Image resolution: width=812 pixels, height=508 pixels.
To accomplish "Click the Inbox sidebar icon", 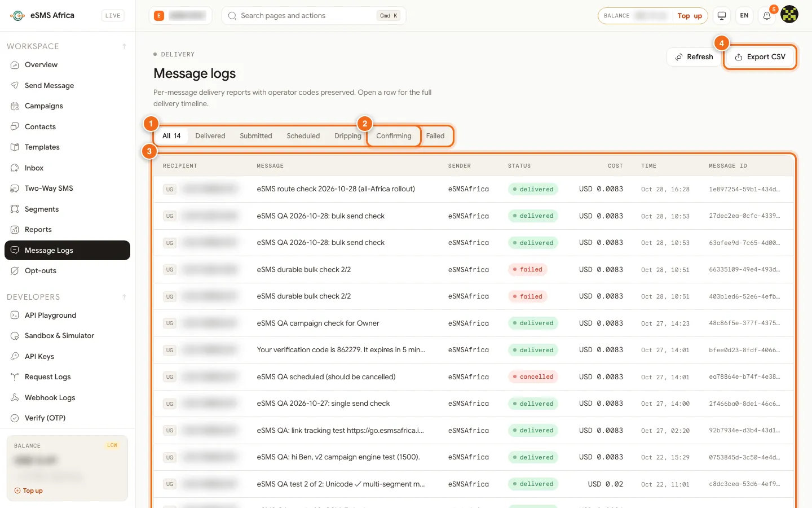I will (15, 168).
